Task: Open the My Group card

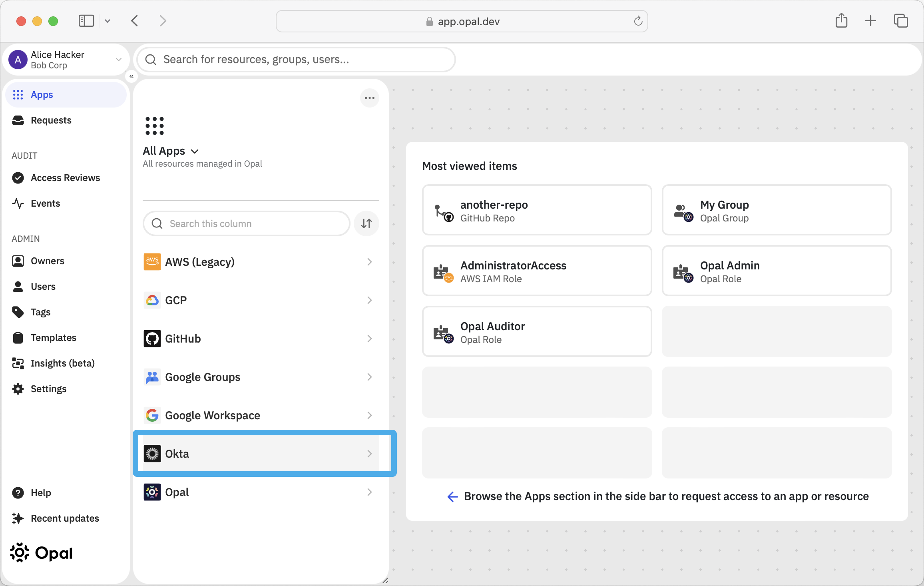Action: [777, 210]
